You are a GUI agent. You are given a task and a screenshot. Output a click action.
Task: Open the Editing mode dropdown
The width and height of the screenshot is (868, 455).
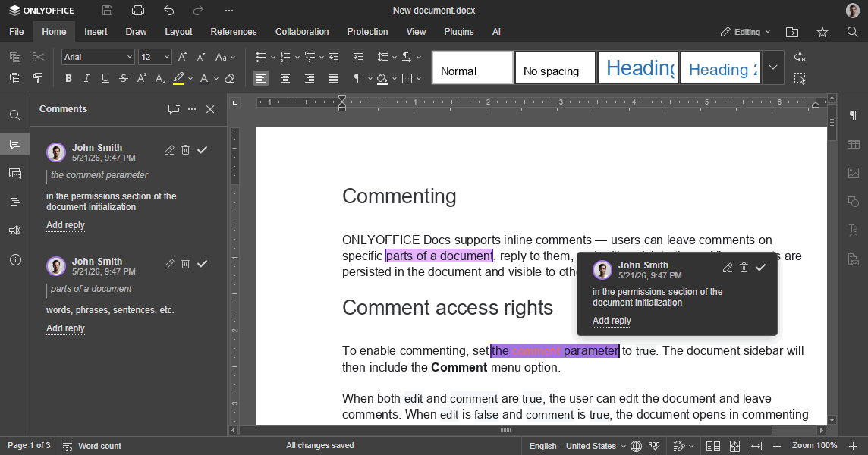745,32
